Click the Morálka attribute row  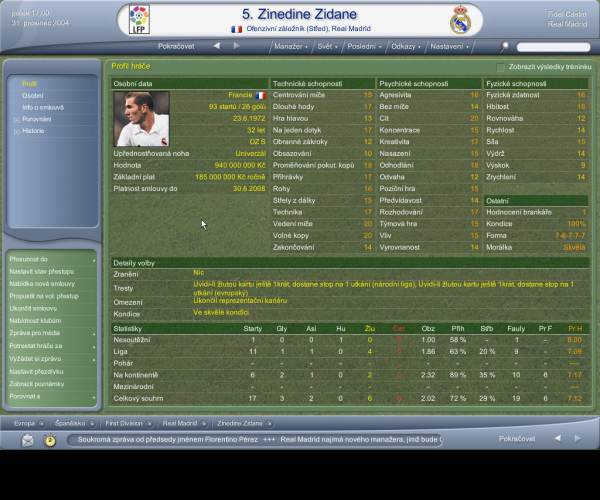coord(536,248)
